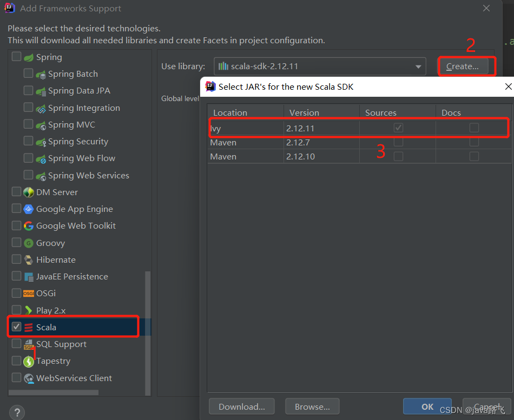Select the Maven 2.12.7 row
The width and height of the screenshot is (514, 420).
coord(359,143)
